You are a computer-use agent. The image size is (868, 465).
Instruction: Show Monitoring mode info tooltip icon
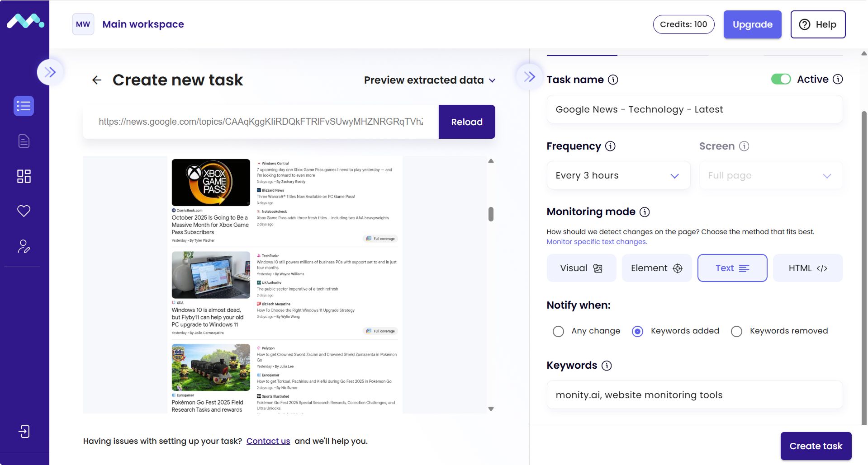(x=645, y=211)
